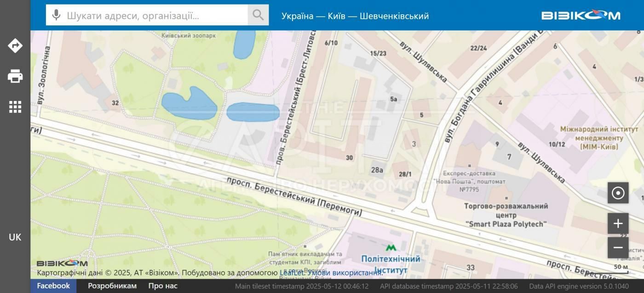Click the print map icon
This screenshot has height=293, width=644.
15,76
